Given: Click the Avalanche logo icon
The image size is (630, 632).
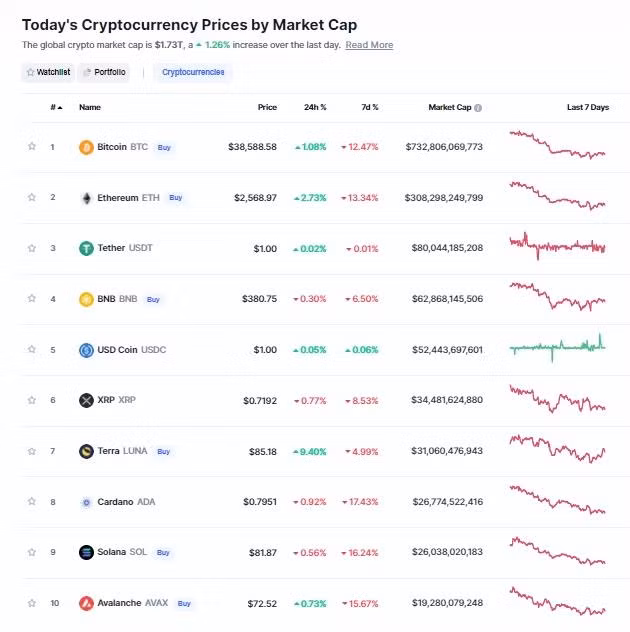Looking at the screenshot, I should pyautogui.click(x=86, y=603).
